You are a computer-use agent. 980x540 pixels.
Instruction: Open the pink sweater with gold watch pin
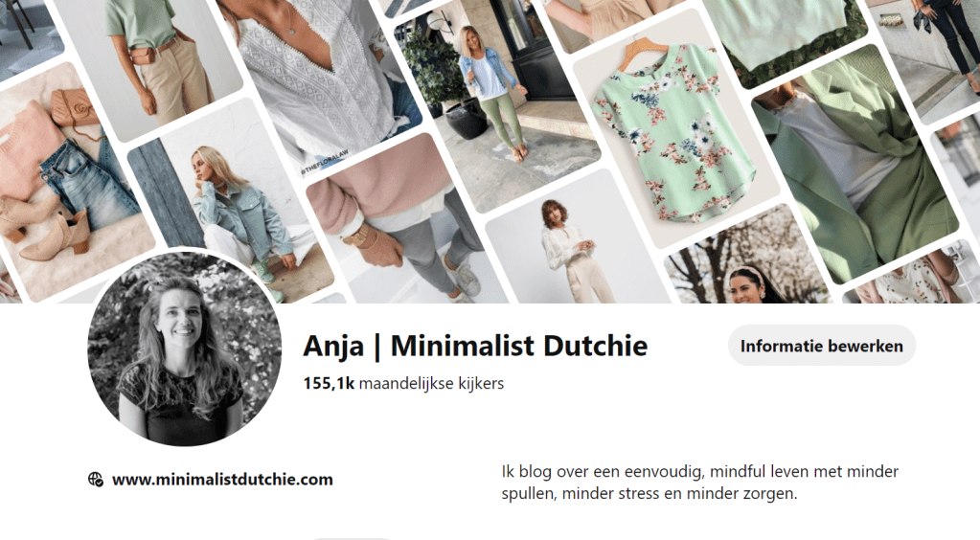(400, 225)
